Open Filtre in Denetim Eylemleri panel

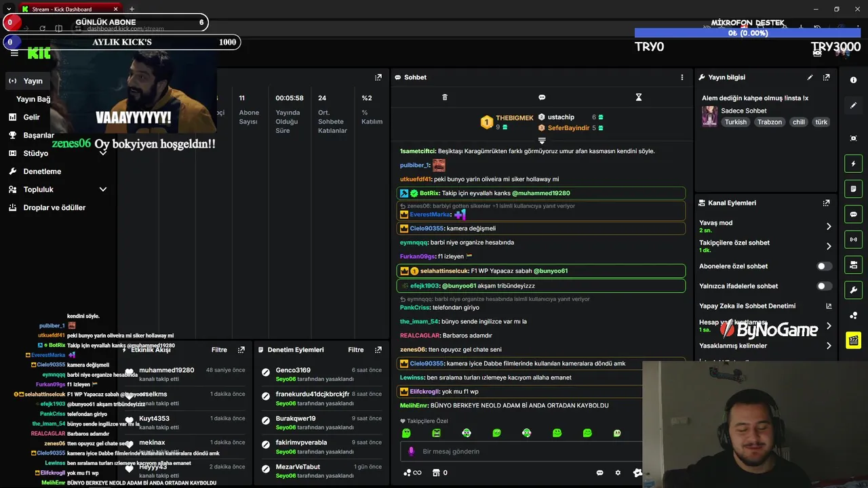pyautogui.click(x=356, y=350)
